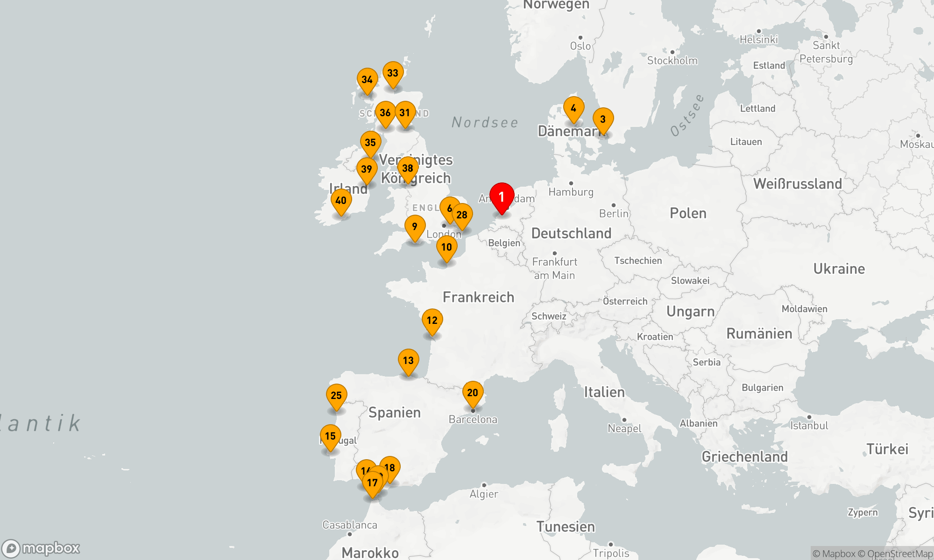
Task: Open marker 9 in southwest England
Action: tap(415, 227)
